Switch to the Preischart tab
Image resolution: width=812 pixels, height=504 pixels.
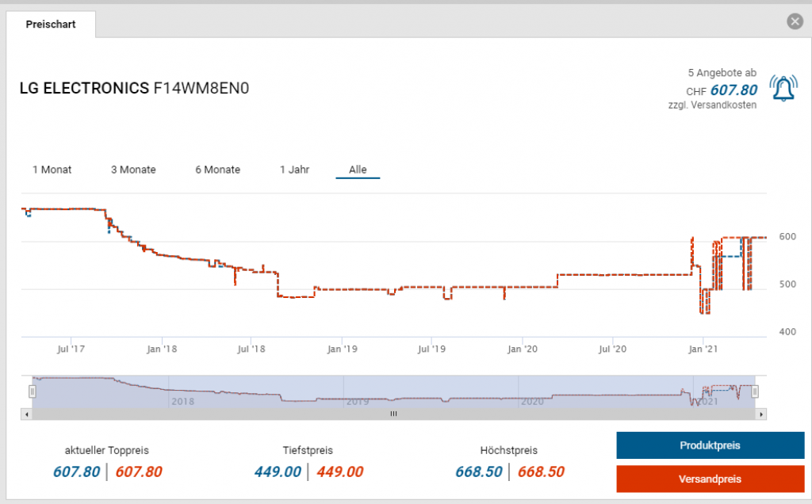point(51,25)
